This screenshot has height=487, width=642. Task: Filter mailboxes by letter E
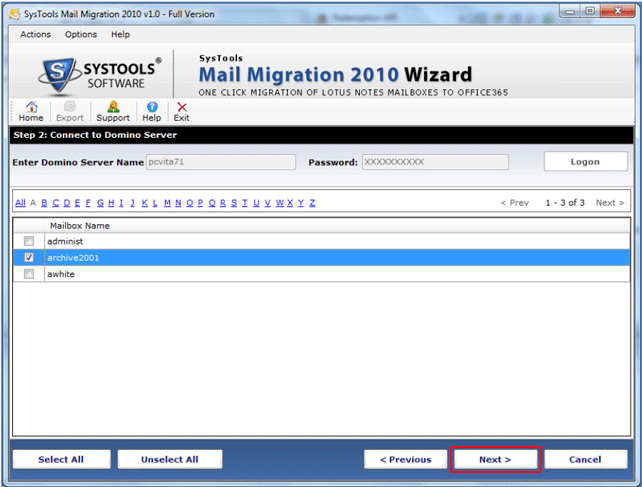pyautogui.click(x=77, y=203)
